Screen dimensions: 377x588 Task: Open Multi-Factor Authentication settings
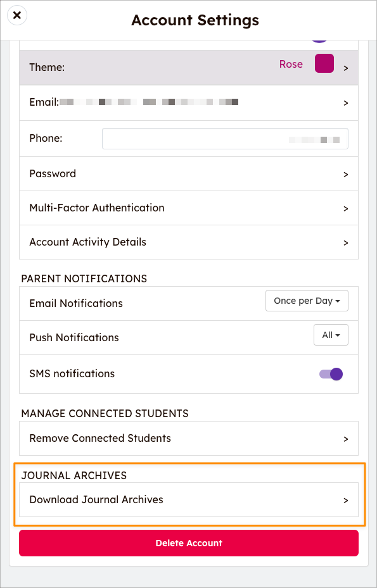189,208
